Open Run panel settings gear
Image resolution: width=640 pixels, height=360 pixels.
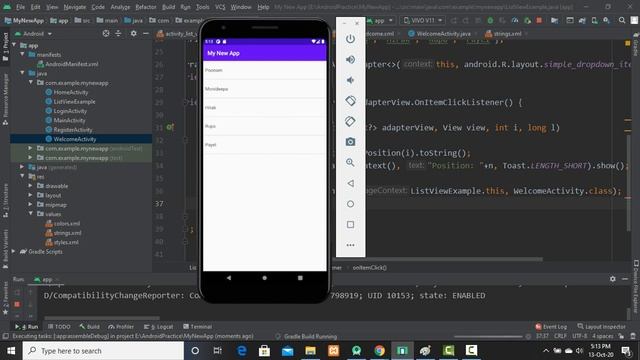click(x=613, y=279)
